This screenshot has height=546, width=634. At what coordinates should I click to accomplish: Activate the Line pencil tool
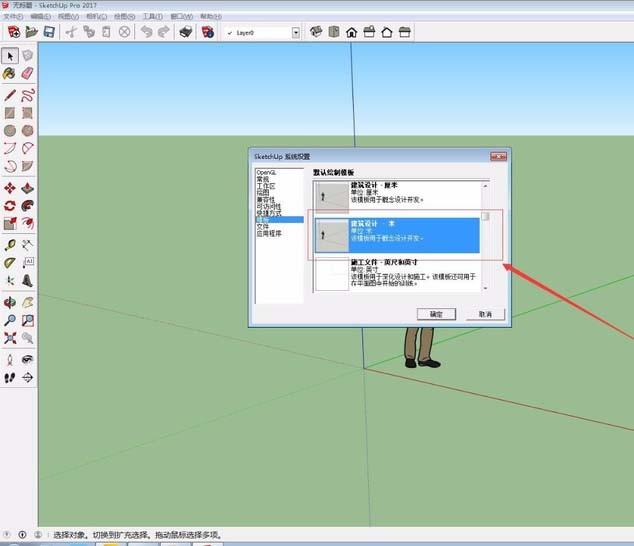click(x=9, y=95)
